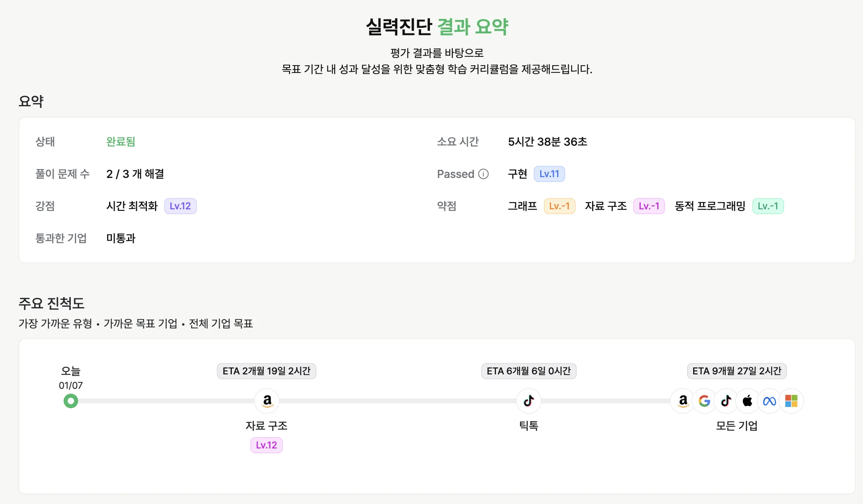Click the TikTok logo in the 모든 기업 group
The image size is (863, 504).
point(726,401)
